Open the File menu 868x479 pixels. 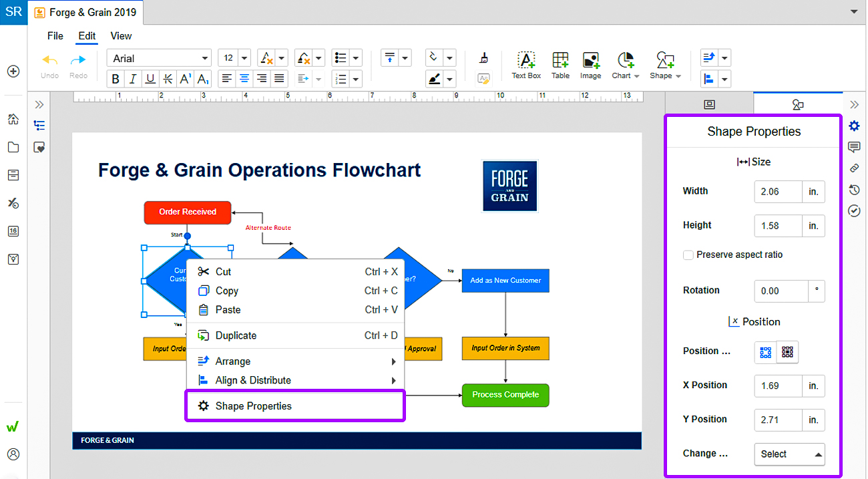tap(55, 36)
